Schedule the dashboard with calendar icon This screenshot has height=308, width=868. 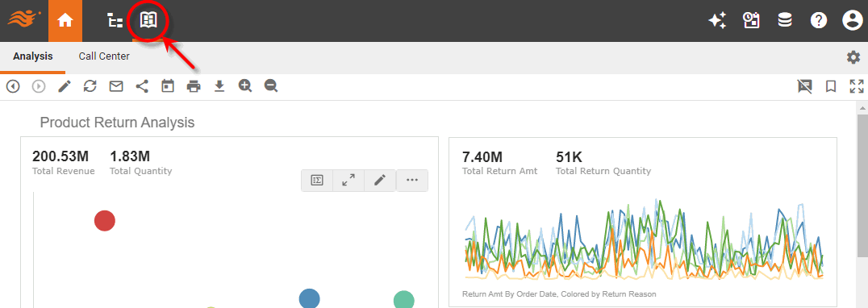(x=168, y=86)
